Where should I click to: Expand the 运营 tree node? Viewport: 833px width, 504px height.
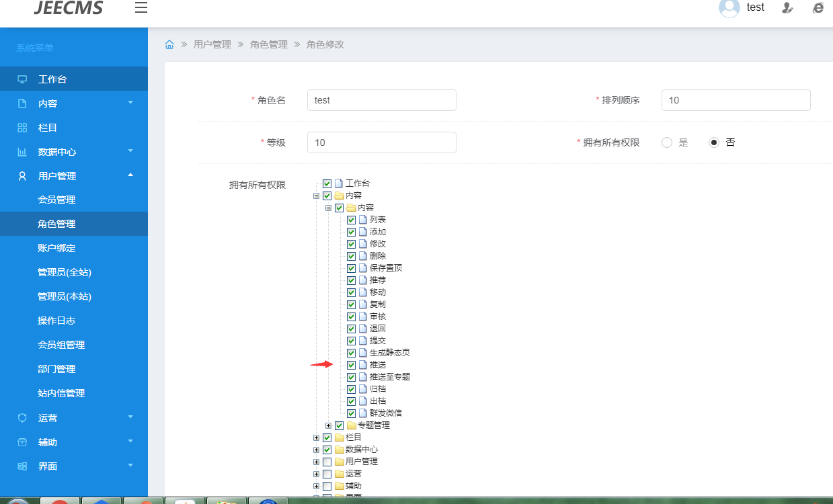click(316, 474)
